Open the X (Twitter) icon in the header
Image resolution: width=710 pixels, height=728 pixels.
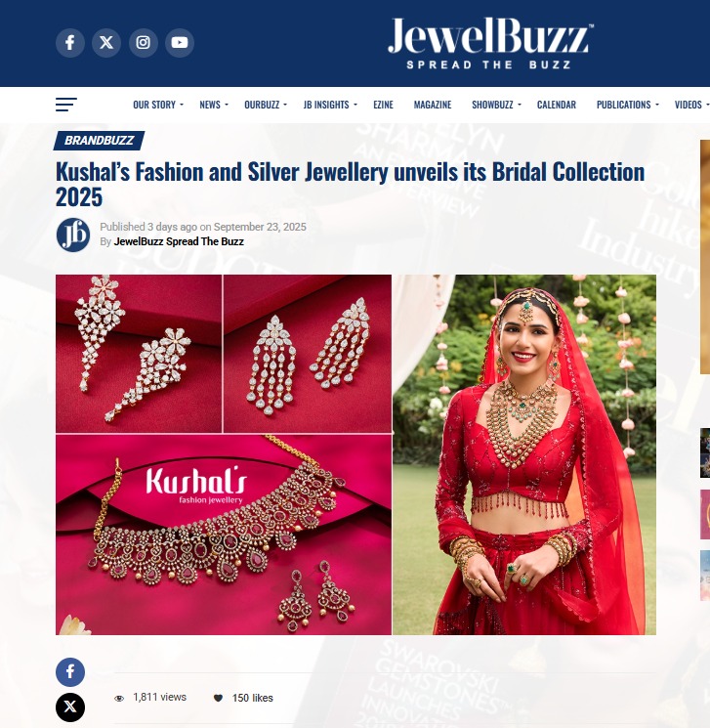[x=106, y=43]
